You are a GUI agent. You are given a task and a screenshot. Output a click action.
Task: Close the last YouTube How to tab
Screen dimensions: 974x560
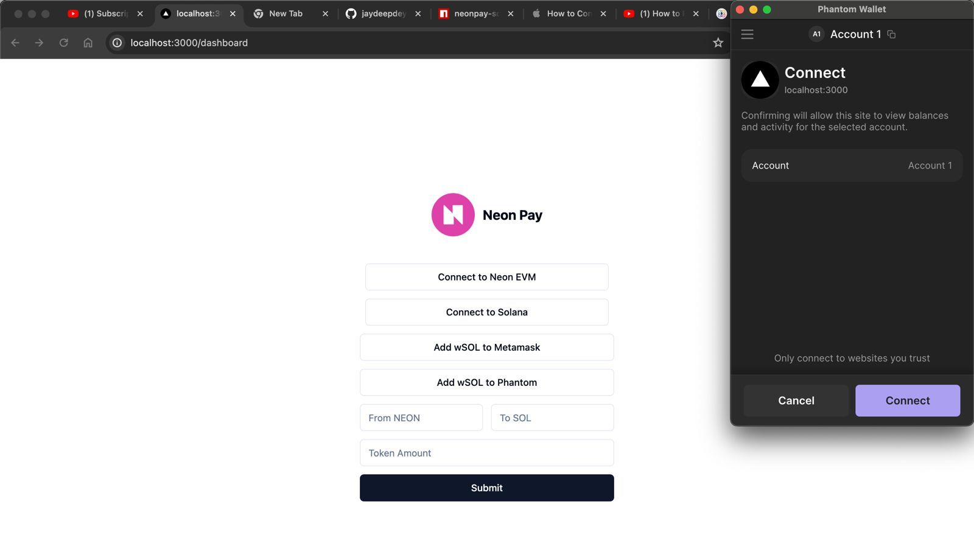(x=696, y=13)
